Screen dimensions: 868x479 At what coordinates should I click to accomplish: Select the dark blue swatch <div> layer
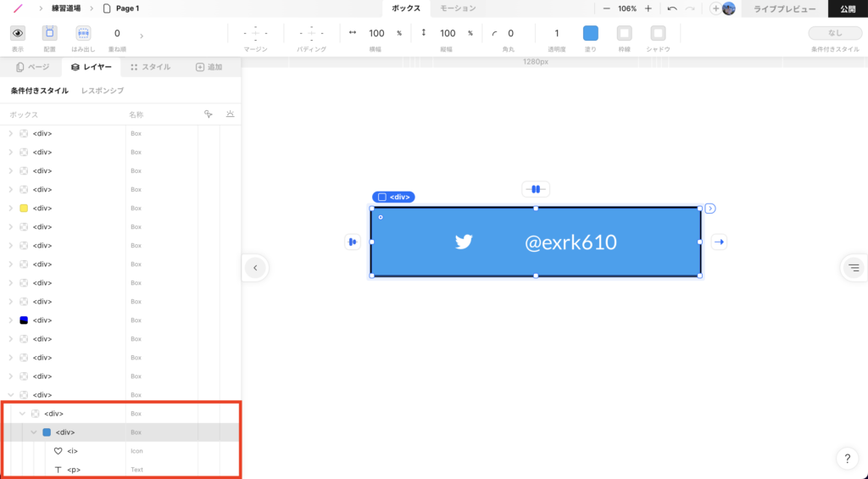click(120, 320)
